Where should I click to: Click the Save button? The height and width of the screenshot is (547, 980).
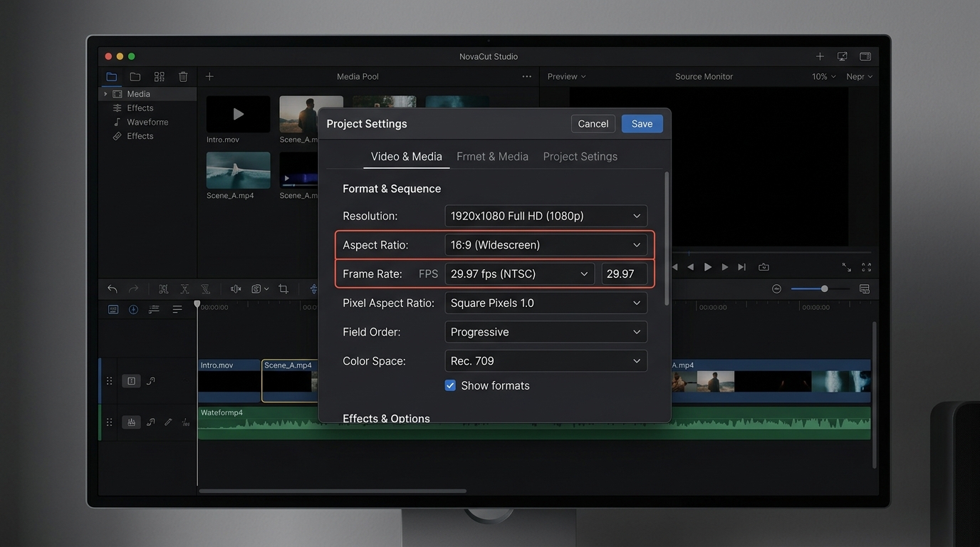[x=642, y=124]
